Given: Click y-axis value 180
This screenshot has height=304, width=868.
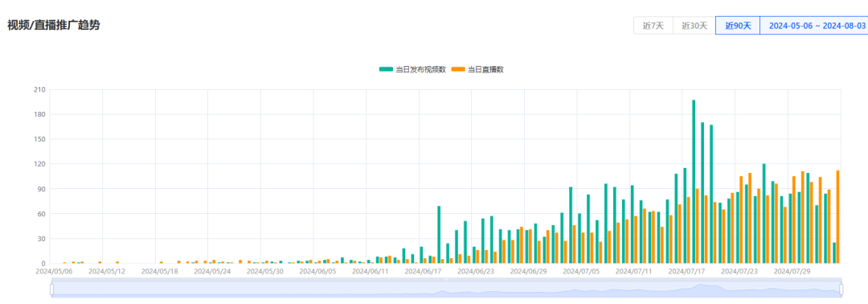Looking at the screenshot, I should [40, 114].
